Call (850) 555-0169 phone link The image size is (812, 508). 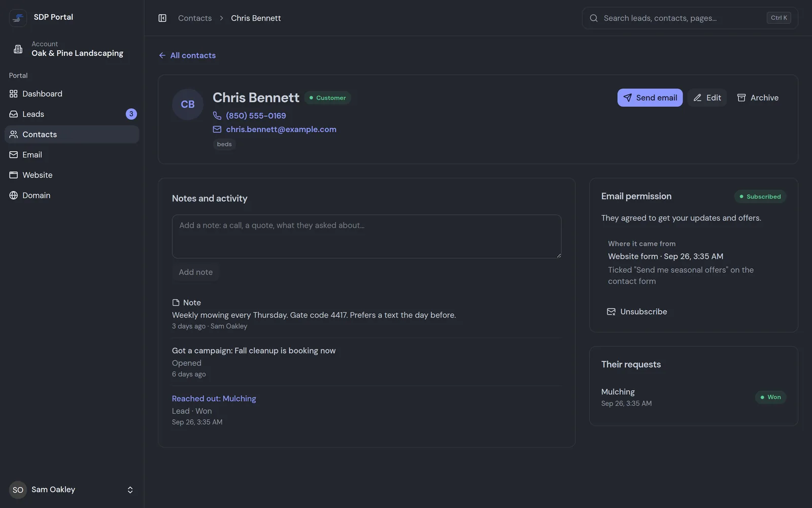[256, 116]
